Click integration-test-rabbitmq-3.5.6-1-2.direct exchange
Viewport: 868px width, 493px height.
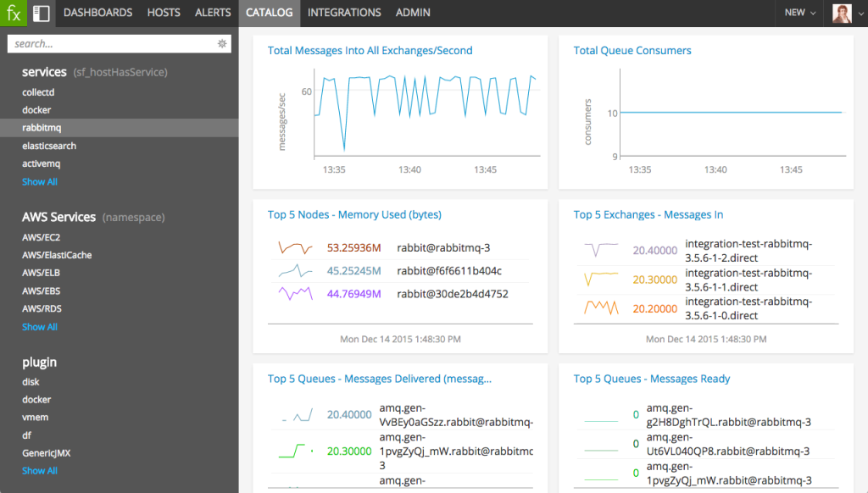pyautogui.click(x=748, y=251)
